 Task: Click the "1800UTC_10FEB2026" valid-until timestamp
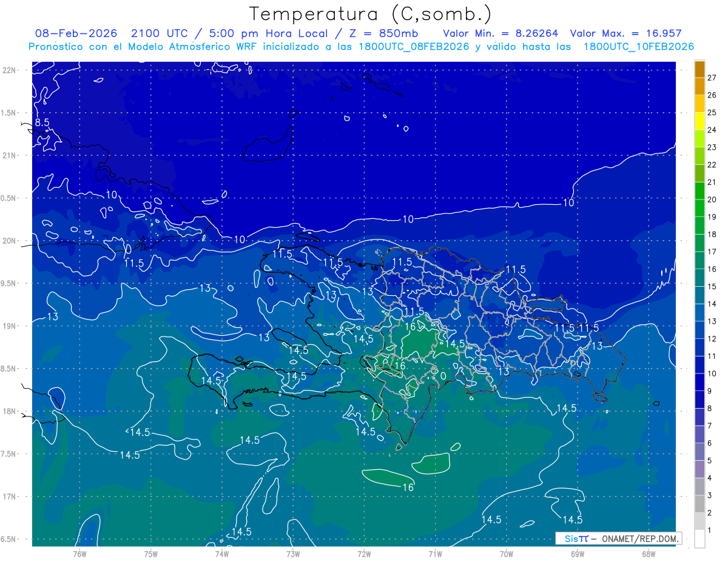coord(639,47)
